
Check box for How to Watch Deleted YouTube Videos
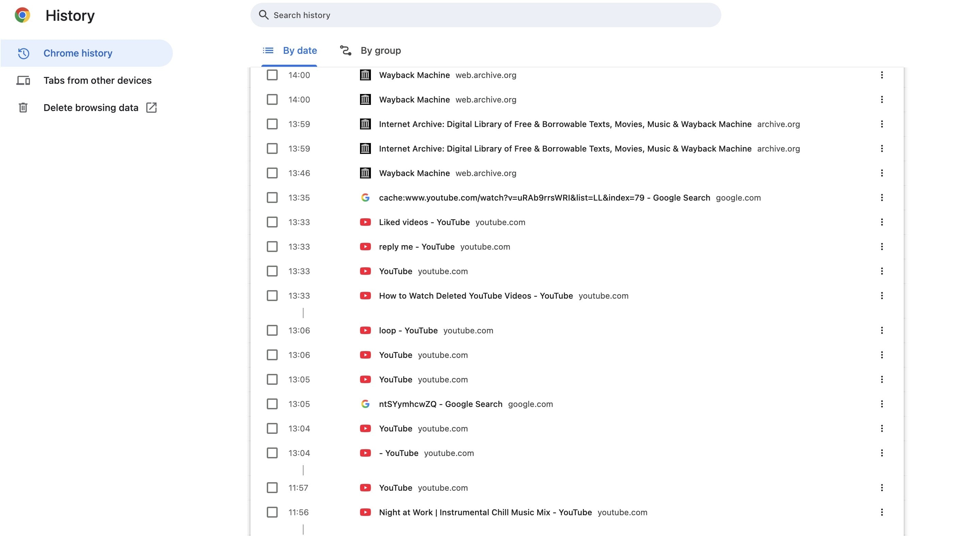click(272, 296)
